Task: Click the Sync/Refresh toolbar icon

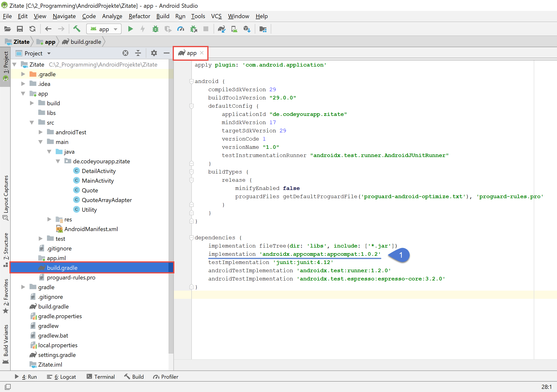Action: click(x=32, y=29)
